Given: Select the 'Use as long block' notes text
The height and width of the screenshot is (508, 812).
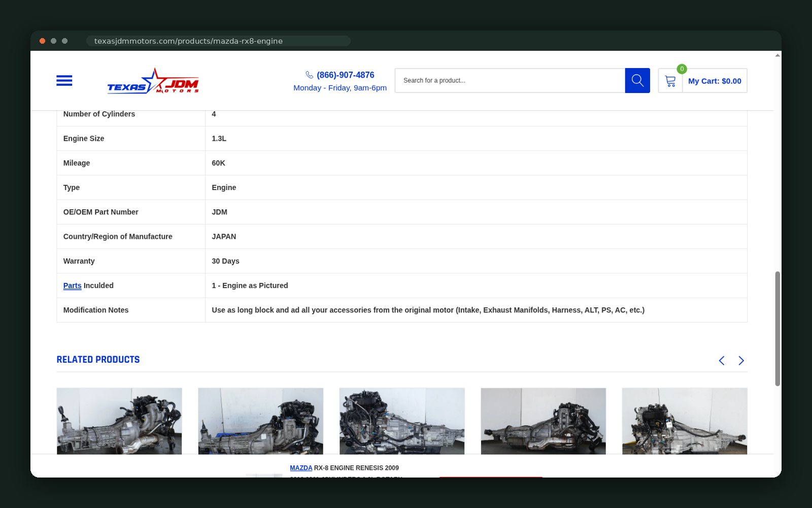Looking at the screenshot, I should pos(428,310).
